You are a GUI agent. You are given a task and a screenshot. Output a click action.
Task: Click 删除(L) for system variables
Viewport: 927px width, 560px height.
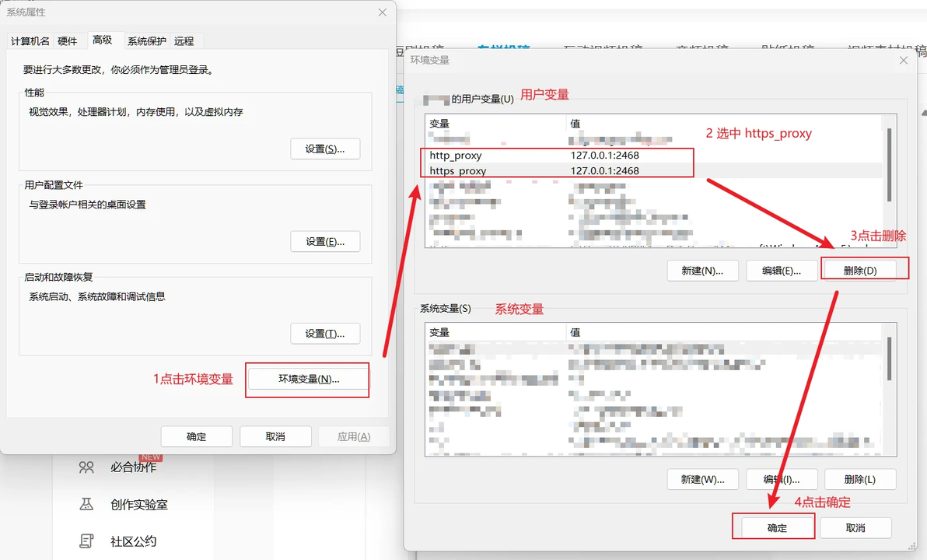[860, 480]
